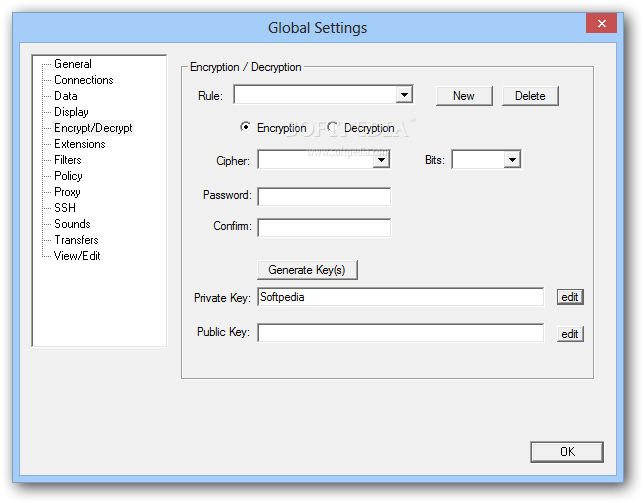Screen dimensions: 644x503
Task: Close the Global Settings window
Action: 601,23
